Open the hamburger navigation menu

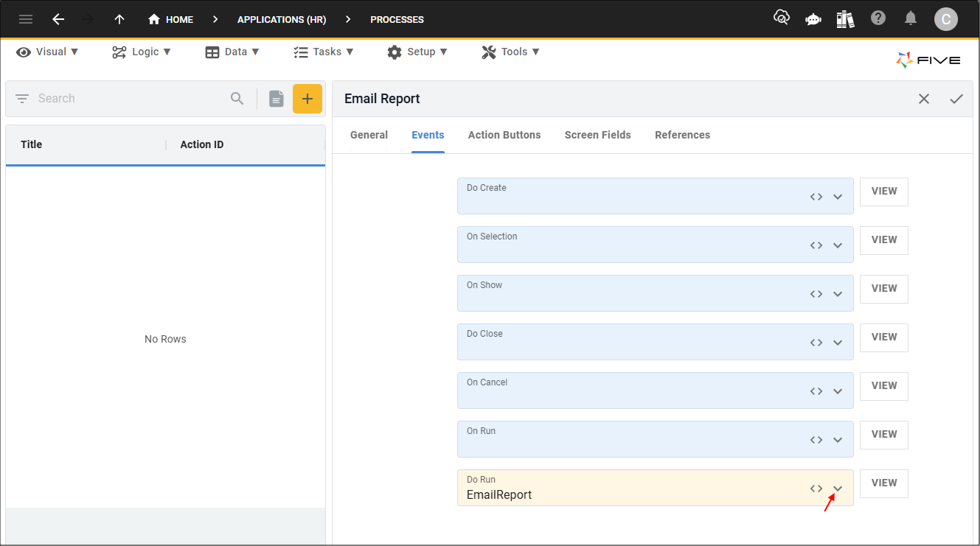point(26,19)
